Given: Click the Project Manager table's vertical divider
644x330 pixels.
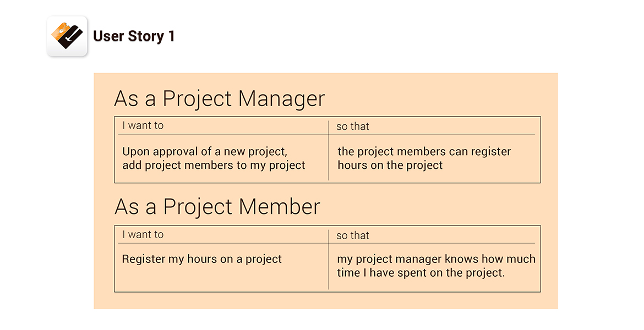Looking at the screenshot, I should tap(329, 150).
